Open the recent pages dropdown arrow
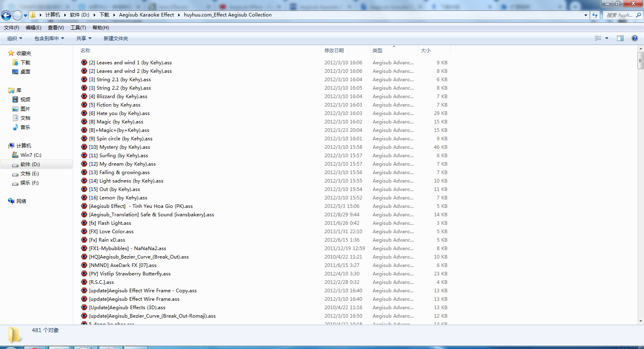The width and height of the screenshot is (644, 349). 25,16
